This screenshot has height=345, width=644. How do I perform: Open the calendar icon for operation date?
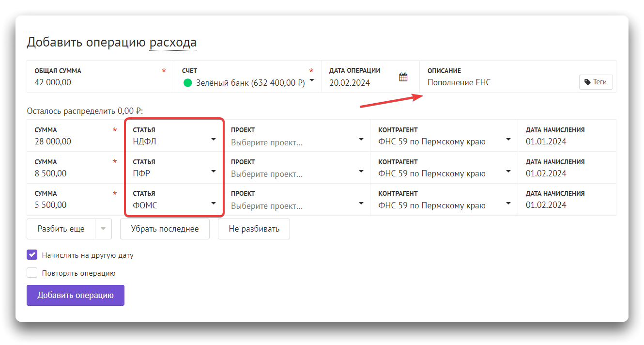(403, 77)
